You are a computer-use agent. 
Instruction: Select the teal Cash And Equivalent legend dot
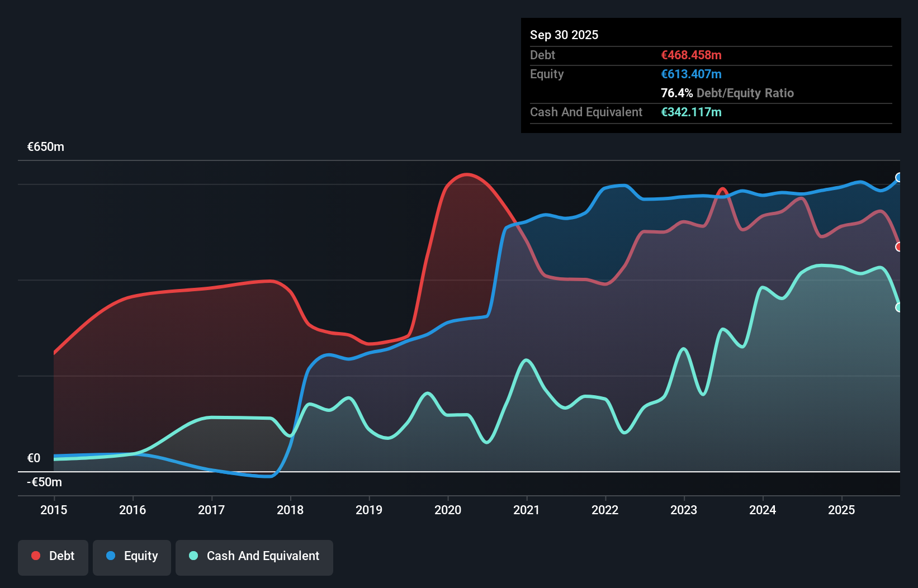(192, 555)
